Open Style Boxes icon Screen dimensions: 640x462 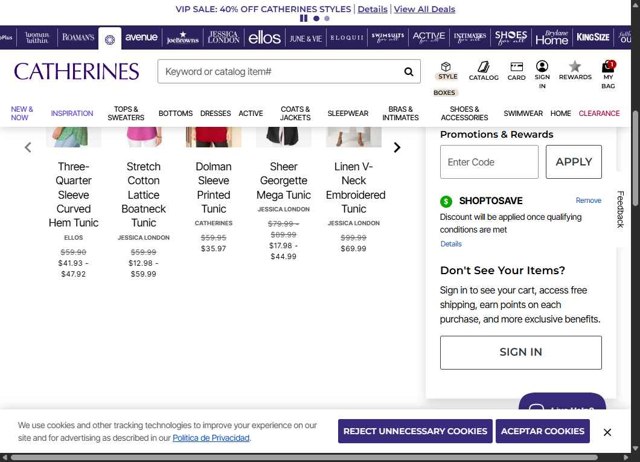[446, 67]
